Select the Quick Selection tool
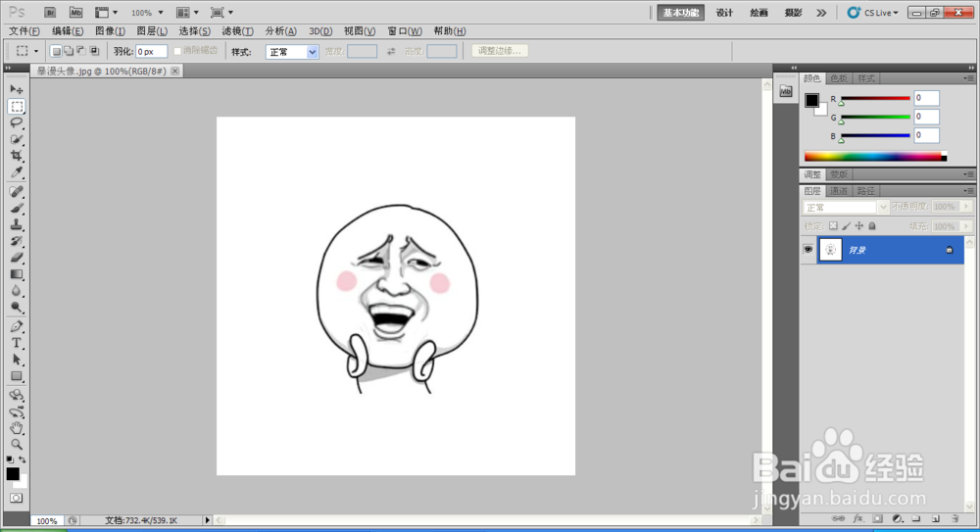The width and height of the screenshot is (980, 532). [17, 139]
